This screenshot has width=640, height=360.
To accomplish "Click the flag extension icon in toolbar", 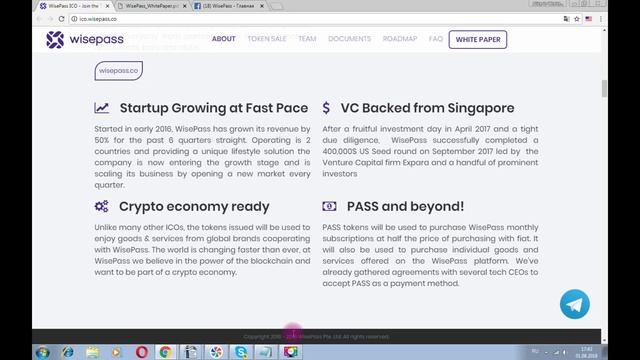I will [589, 19].
